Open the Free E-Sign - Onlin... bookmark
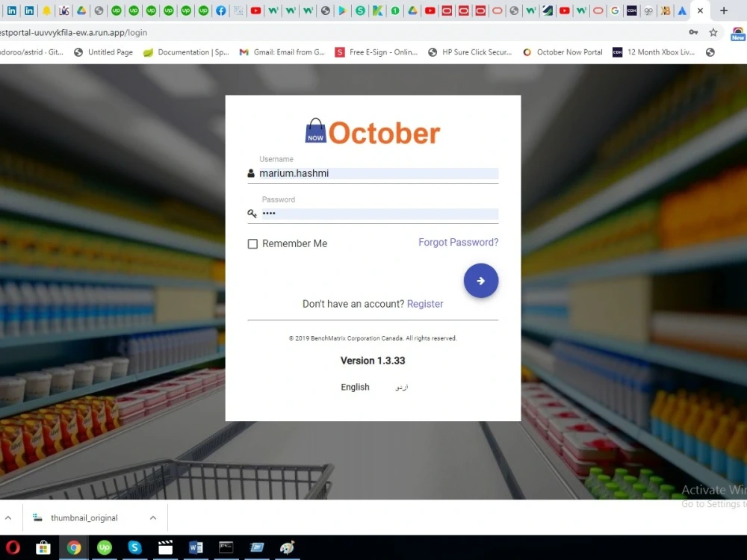Screen dimensions: 747x560 pos(376,52)
